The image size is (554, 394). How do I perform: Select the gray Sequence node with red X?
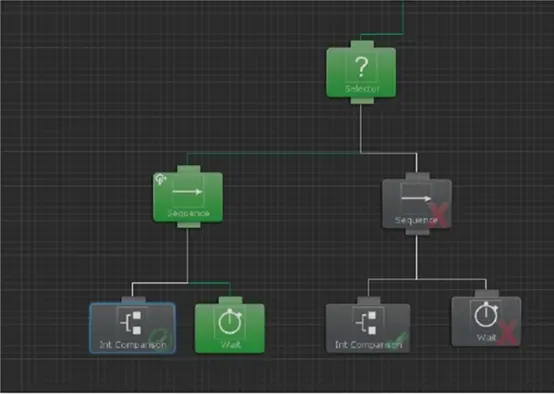tap(417, 204)
